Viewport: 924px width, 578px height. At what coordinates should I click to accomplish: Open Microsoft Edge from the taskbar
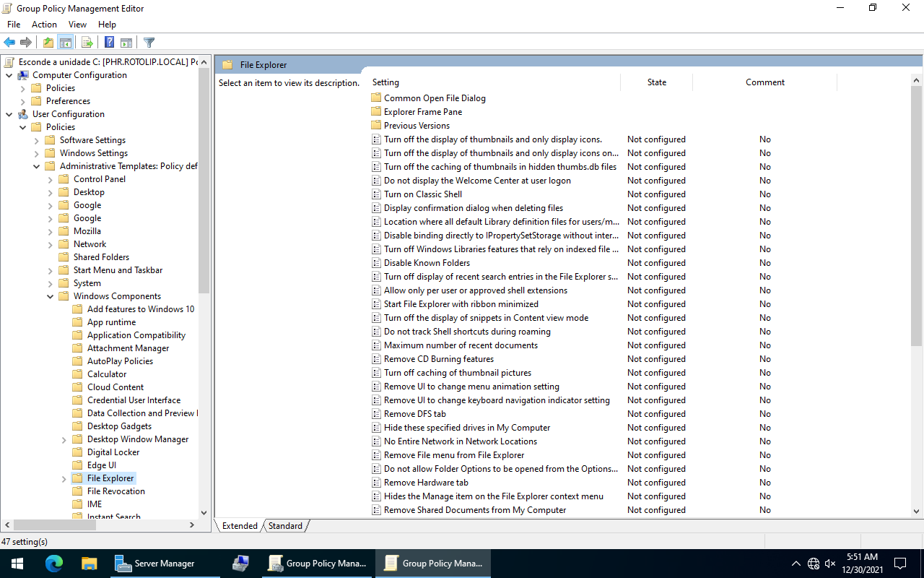coord(54,564)
